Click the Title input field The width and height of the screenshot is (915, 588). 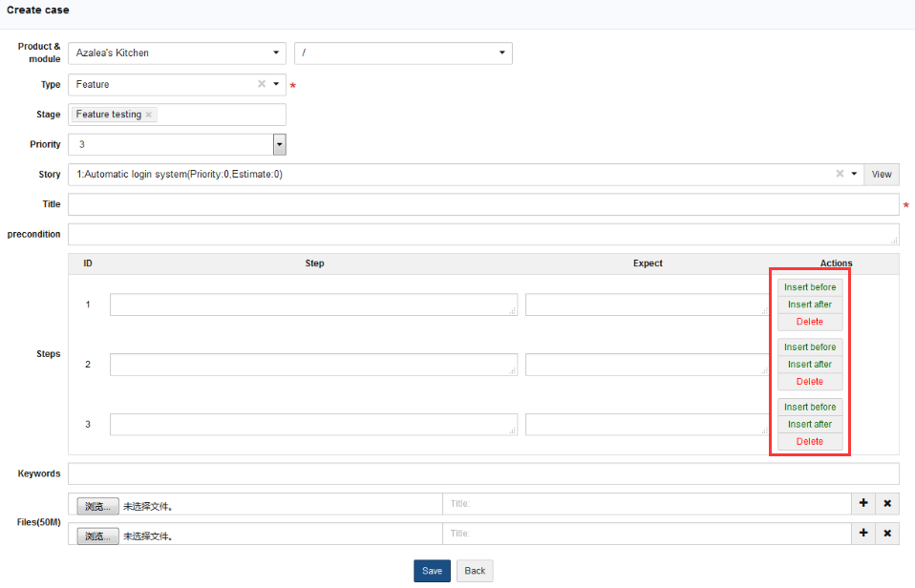[483, 204]
